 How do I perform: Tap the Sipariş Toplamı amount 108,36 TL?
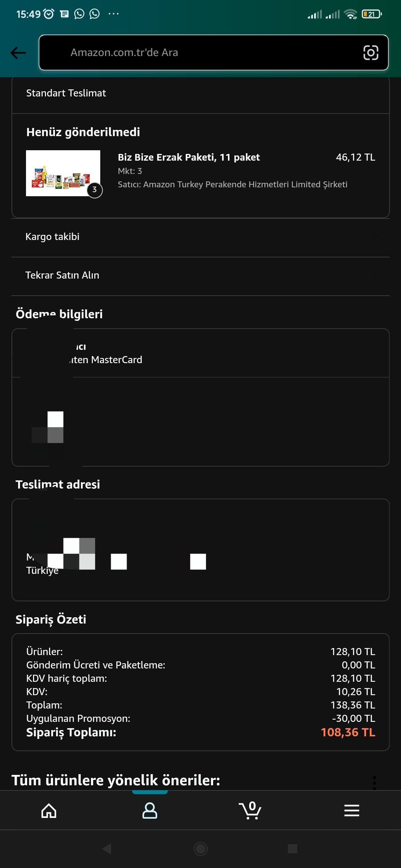pyautogui.click(x=348, y=732)
